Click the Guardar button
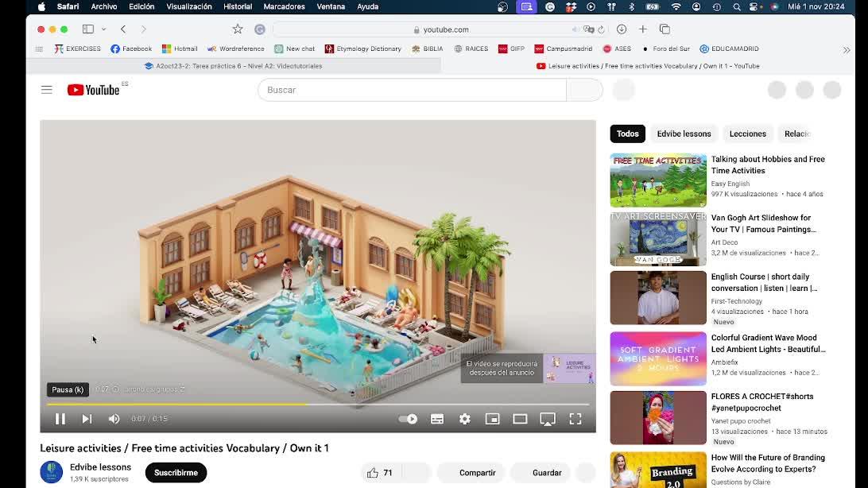Viewport: 868px width, 488px height. tap(541, 473)
